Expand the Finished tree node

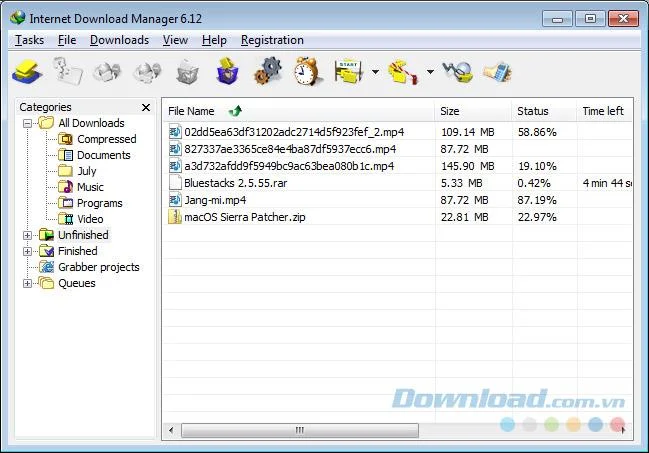[x=27, y=251]
